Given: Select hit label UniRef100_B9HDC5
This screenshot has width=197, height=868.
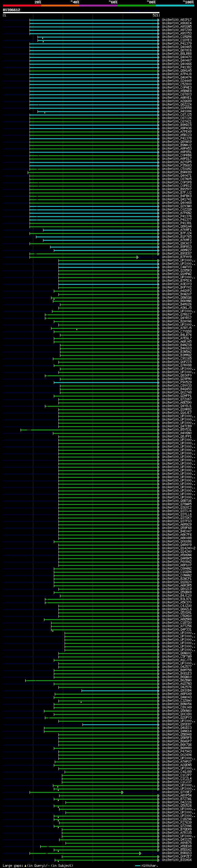Looking at the screenshot, I should point(177,125).
